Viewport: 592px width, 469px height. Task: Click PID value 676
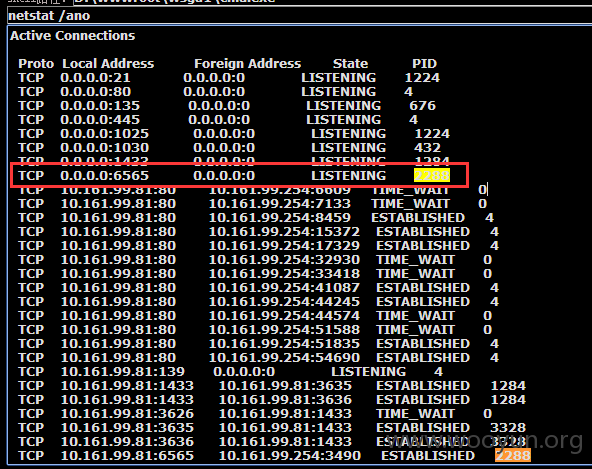click(422, 105)
